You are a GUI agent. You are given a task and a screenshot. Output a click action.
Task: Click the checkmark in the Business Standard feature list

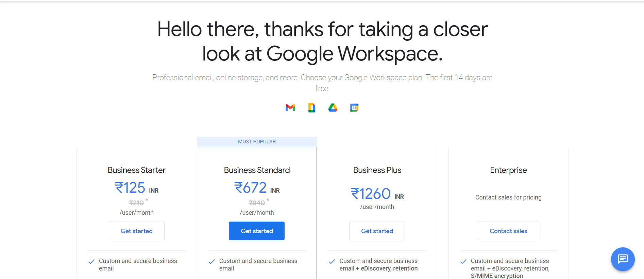[211, 261]
